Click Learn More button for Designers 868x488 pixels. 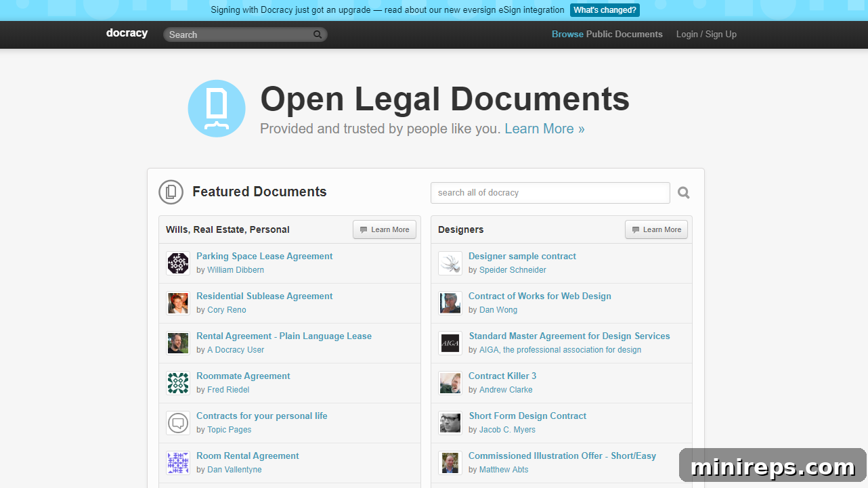[656, 229]
